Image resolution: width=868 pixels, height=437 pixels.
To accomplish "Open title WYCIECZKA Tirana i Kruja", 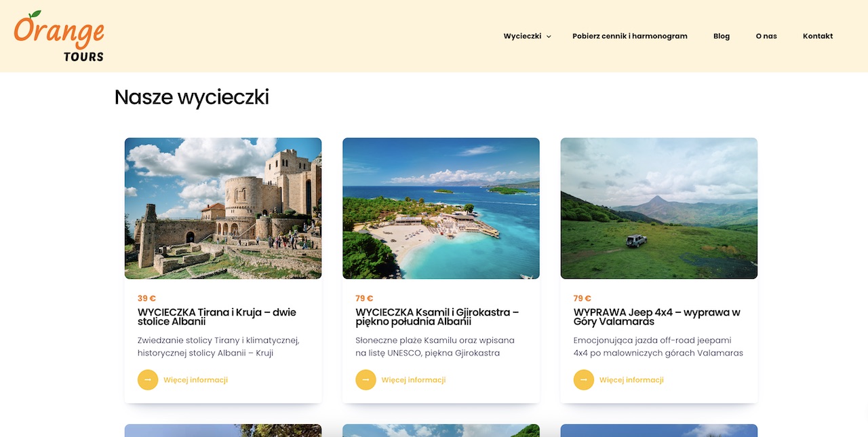I will pos(217,317).
